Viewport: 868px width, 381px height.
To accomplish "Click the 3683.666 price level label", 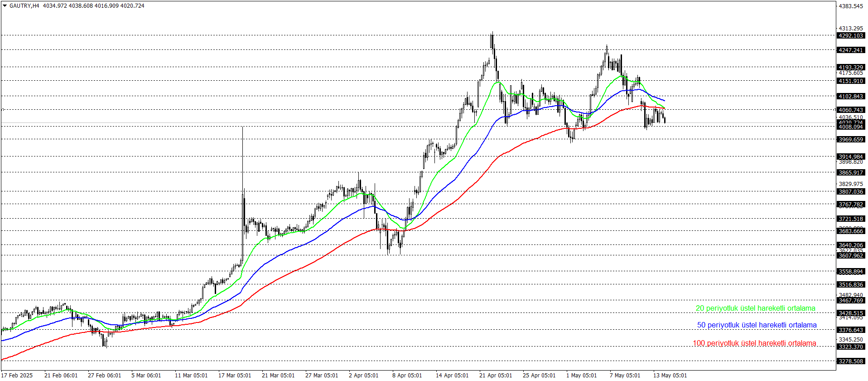I will (851, 231).
